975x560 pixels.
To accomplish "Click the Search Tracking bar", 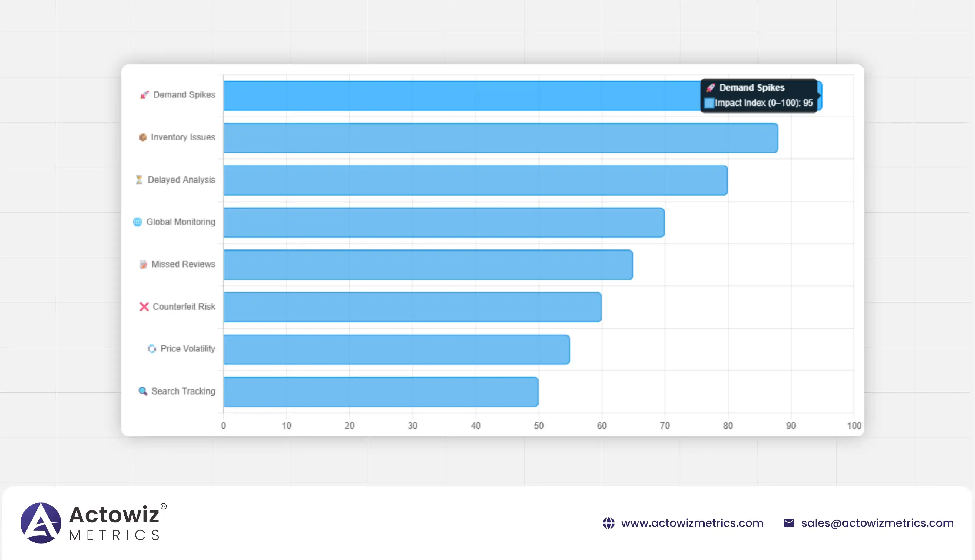I will pyautogui.click(x=380, y=392).
